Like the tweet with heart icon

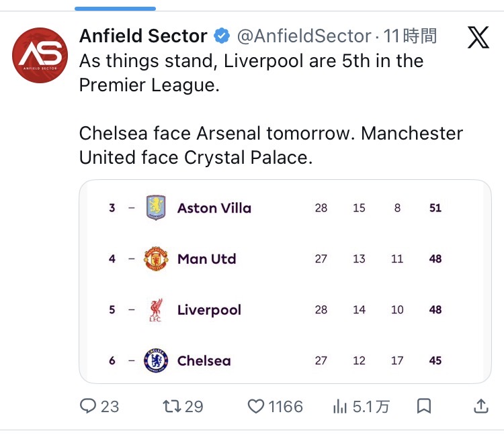coord(256,405)
